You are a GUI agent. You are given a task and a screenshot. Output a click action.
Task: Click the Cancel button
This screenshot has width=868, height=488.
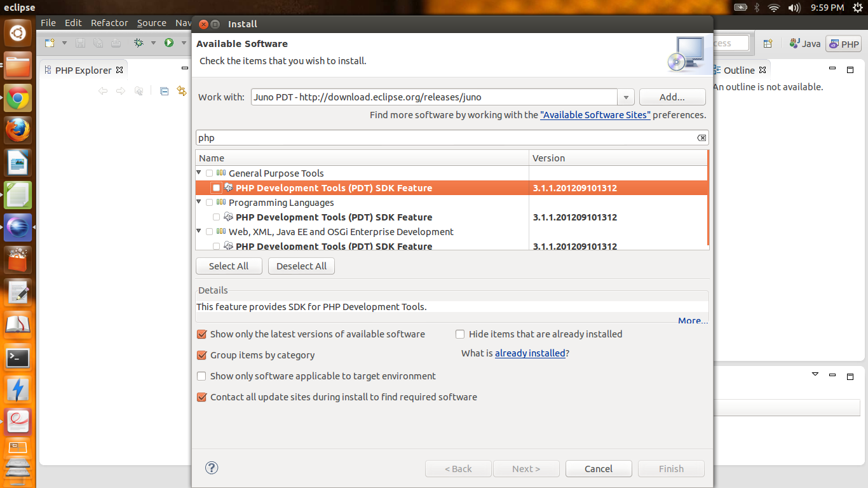(599, 469)
